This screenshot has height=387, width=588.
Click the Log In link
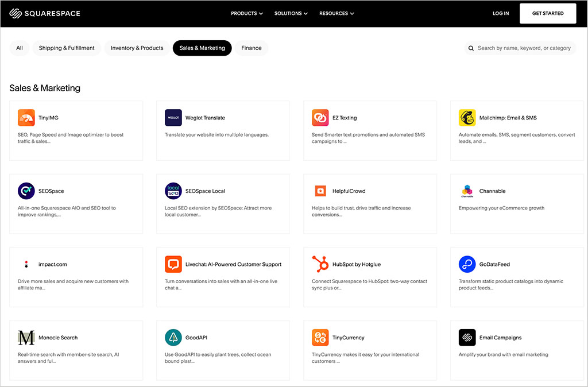coord(501,14)
